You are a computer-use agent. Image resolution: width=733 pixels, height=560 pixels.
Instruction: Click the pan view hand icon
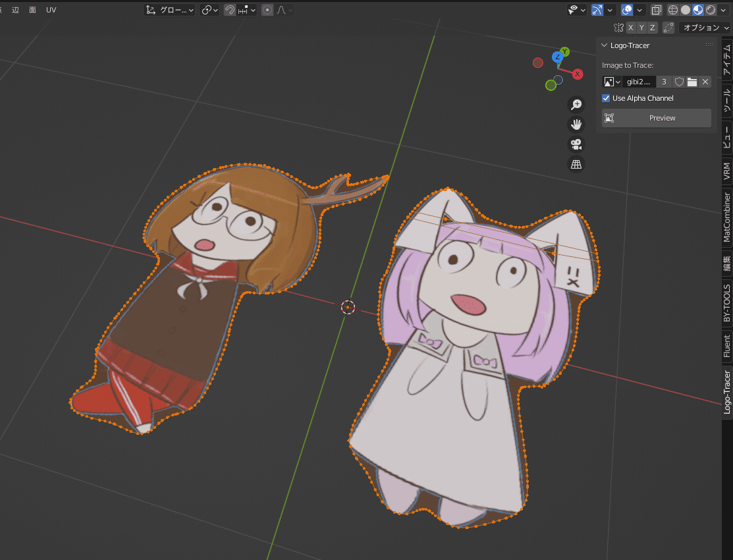576,125
